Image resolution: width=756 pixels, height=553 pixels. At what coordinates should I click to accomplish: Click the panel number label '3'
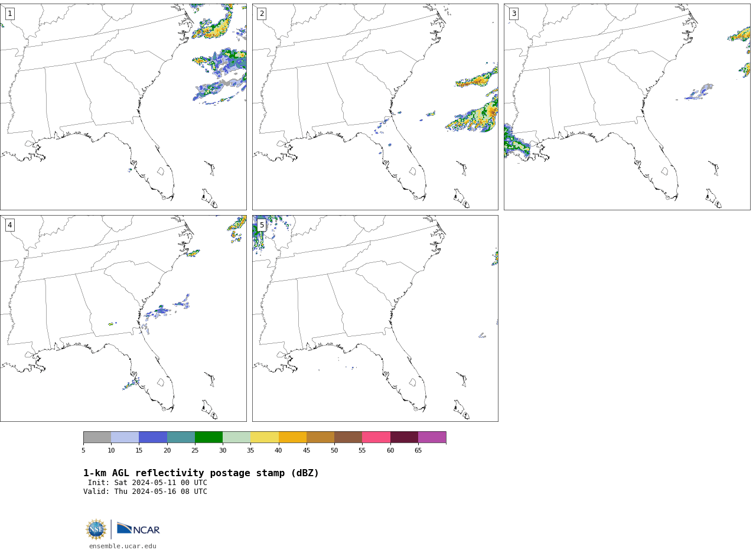[x=514, y=14]
